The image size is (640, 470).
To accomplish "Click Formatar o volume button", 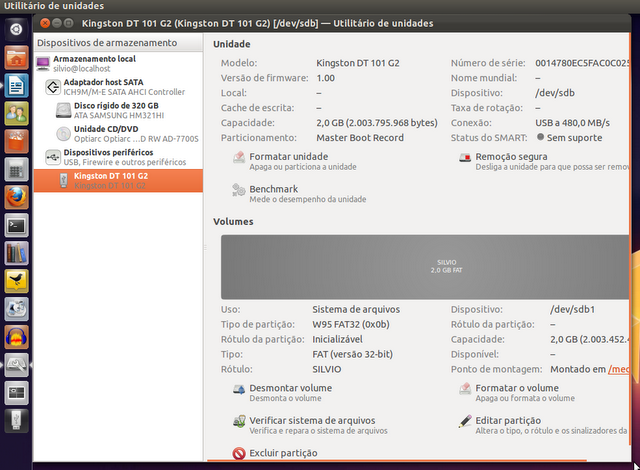I will pyautogui.click(x=516, y=388).
